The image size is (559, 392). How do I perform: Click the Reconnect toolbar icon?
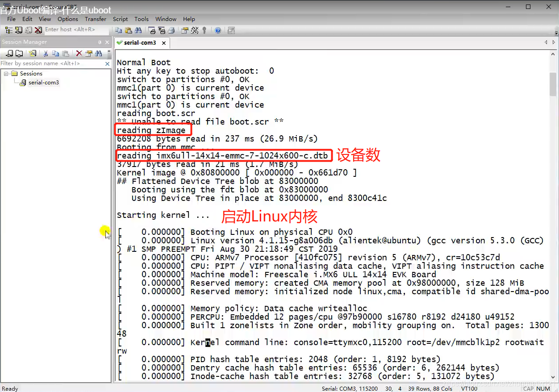pyautogui.click(x=28, y=30)
